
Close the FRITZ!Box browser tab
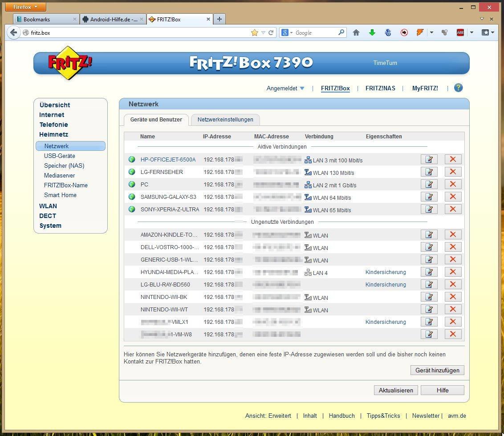208,19
